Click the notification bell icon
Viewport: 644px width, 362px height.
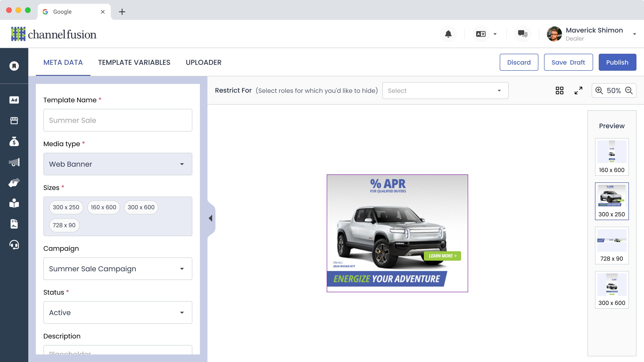(x=448, y=34)
